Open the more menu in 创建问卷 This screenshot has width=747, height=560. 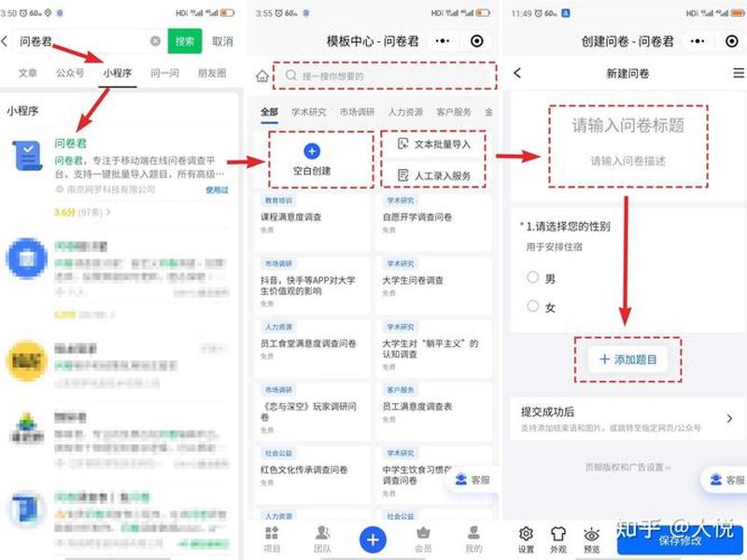tap(698, 41)
